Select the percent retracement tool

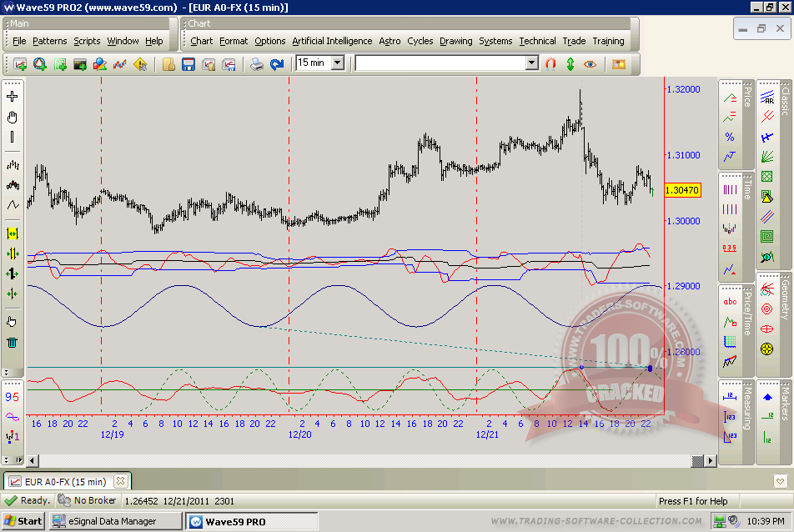tap(730, 137)
